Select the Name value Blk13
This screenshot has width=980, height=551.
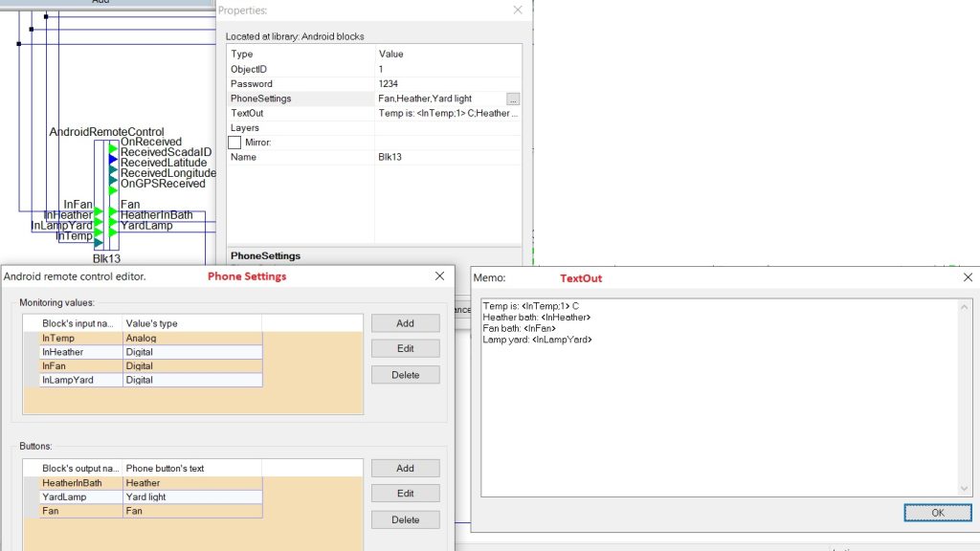[448, 157]
